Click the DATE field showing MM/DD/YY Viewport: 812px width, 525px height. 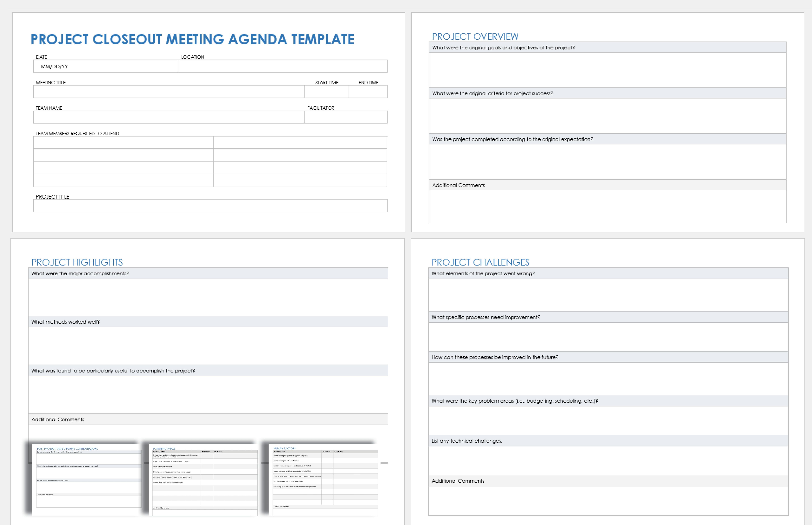point(105,66)
